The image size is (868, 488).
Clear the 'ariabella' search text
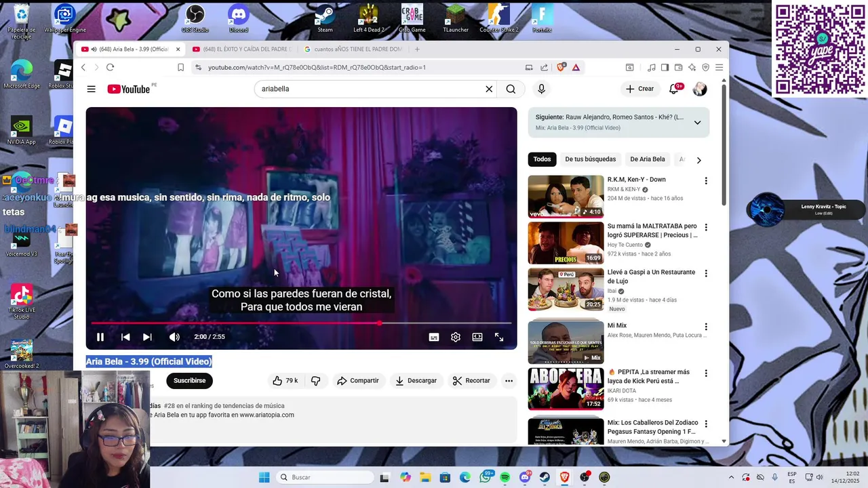(x=489, y=89)
